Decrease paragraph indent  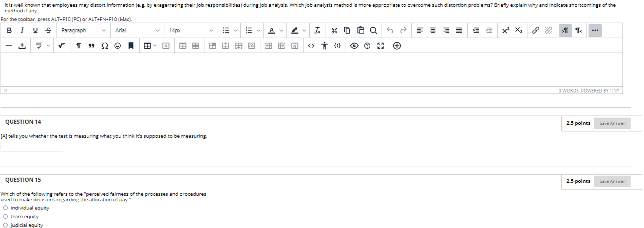coord(488,30)
